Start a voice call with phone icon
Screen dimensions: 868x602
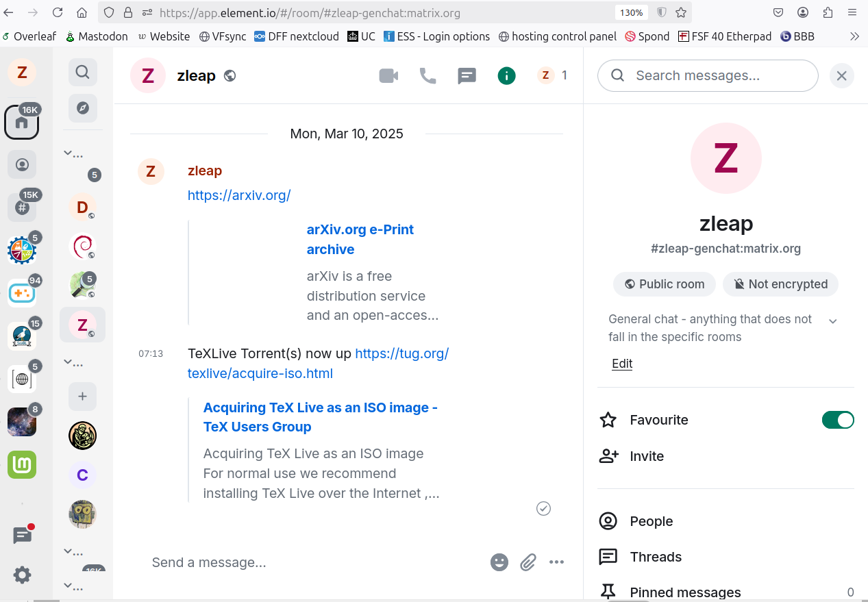427,76
